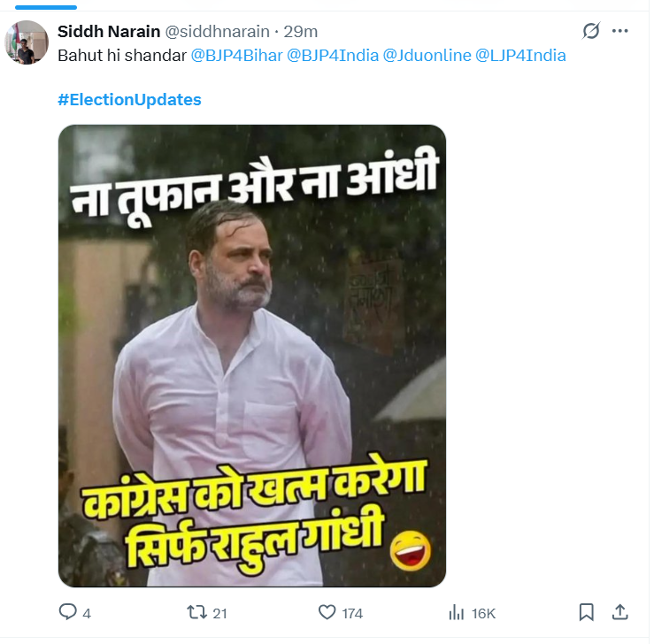The width and height of the screenshot is (654, 644).
Task: Click the 21 reposts count
Action: coord(221,613)
